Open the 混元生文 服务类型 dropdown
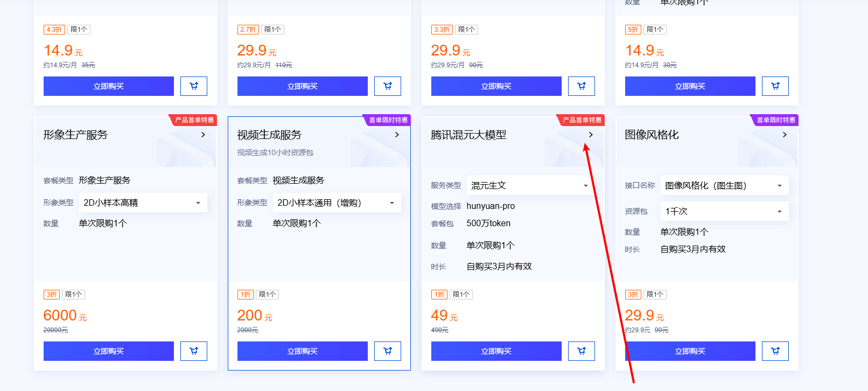The width and height of the screenshot is (868, 391). tap(531, 185)
